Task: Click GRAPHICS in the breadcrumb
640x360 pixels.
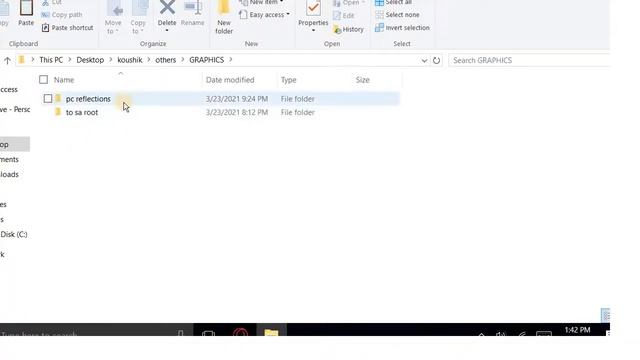Action: (x=207, y=60)
